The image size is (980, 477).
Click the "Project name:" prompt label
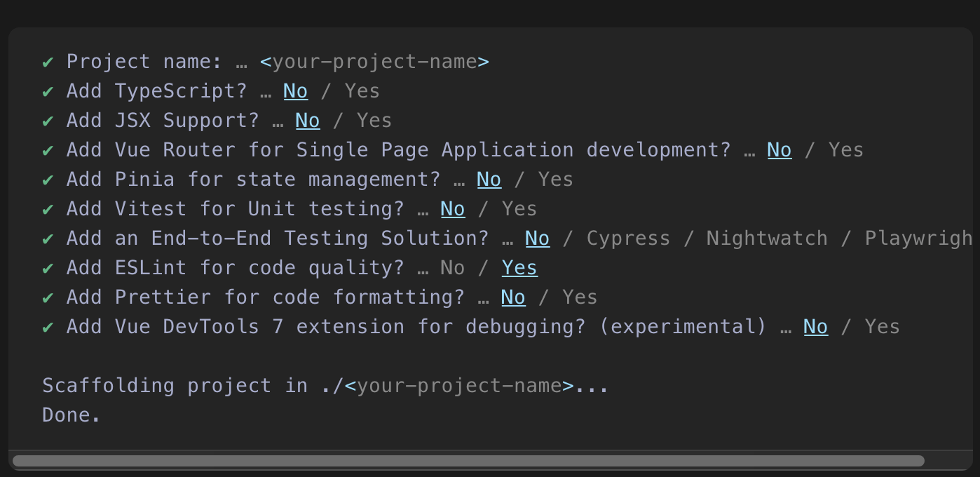145,62
